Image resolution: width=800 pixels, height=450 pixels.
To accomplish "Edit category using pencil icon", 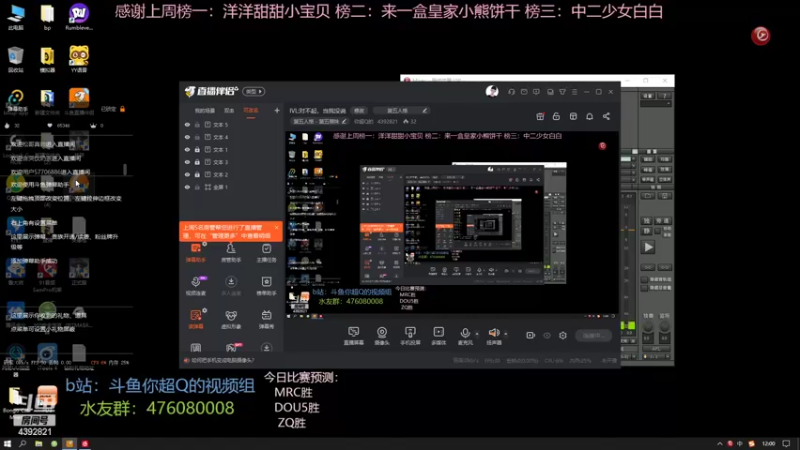I will (424, 110).
